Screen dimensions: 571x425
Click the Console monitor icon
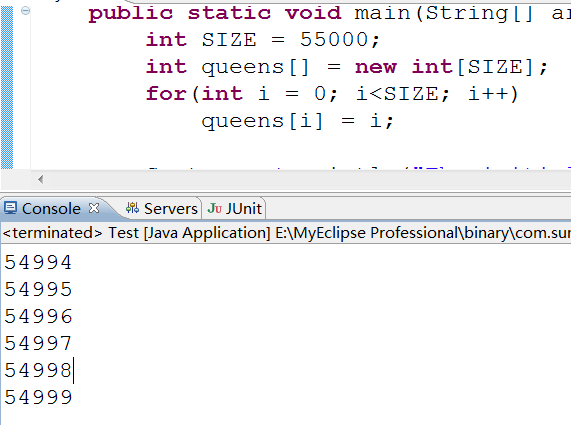(x=10, y=208)
